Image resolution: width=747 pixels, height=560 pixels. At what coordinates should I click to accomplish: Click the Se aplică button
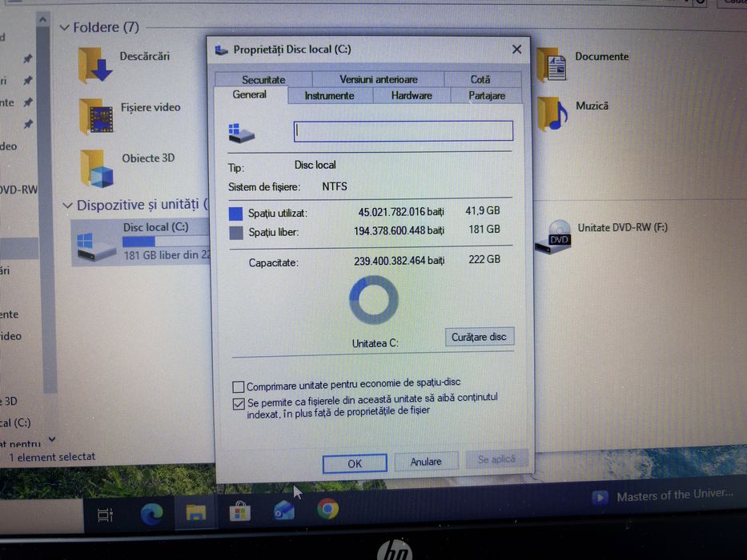(496, 459)
